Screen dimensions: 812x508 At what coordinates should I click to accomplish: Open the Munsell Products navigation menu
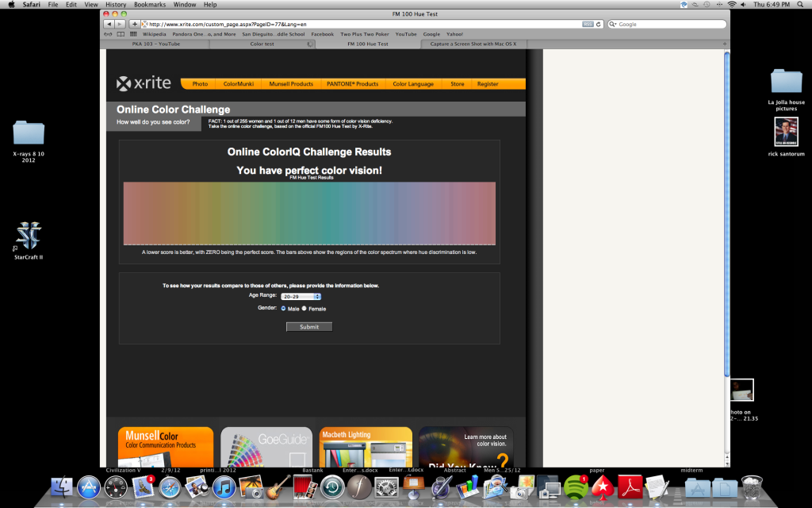[x=290, y=84]
